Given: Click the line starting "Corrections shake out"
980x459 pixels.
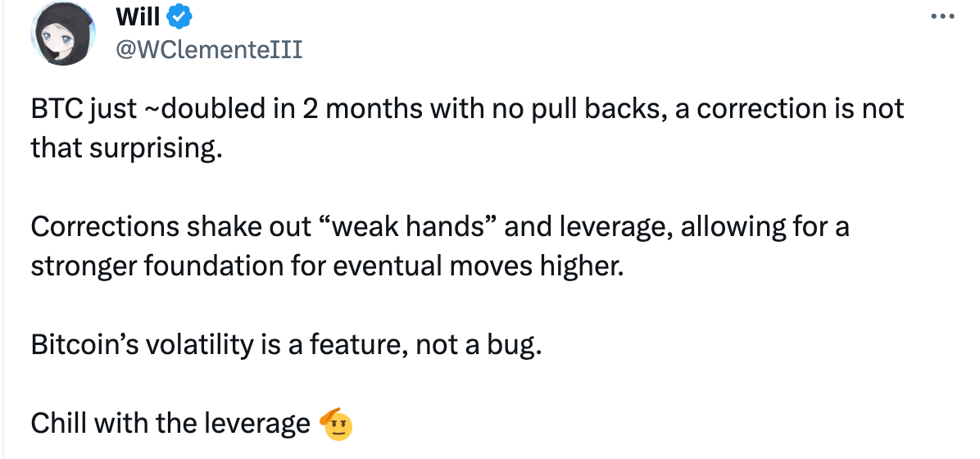Looking at the screenshot, I should click(440, 227).
